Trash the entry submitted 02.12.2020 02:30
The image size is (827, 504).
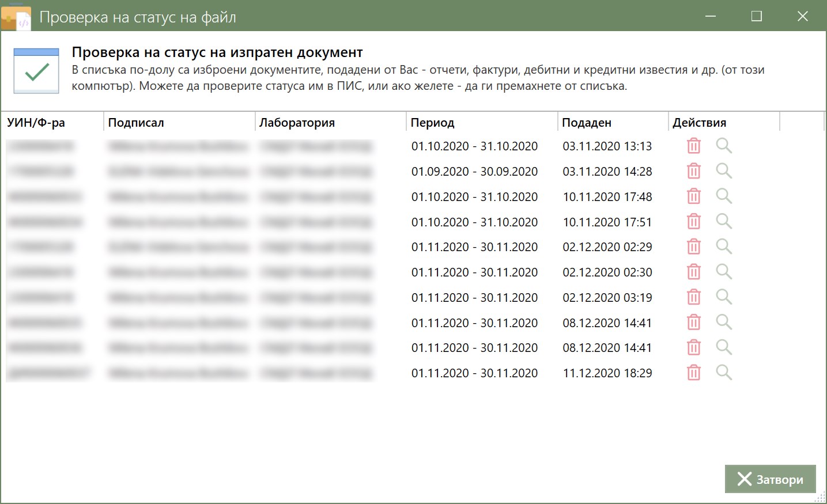coord(694,272)
